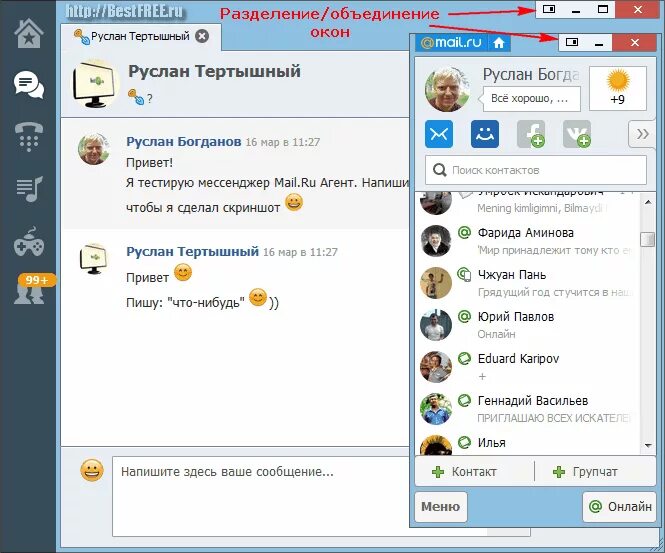The height and width of the screenshot is (553, 665).
Task: Select contact Илья
Action: point(528,444)
